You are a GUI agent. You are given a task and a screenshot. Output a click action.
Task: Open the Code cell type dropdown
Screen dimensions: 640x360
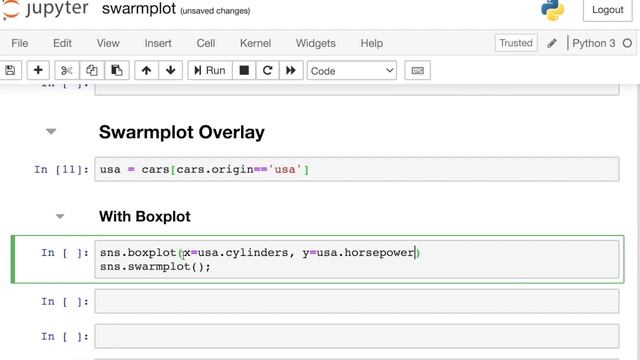click(x=352, y=71)
